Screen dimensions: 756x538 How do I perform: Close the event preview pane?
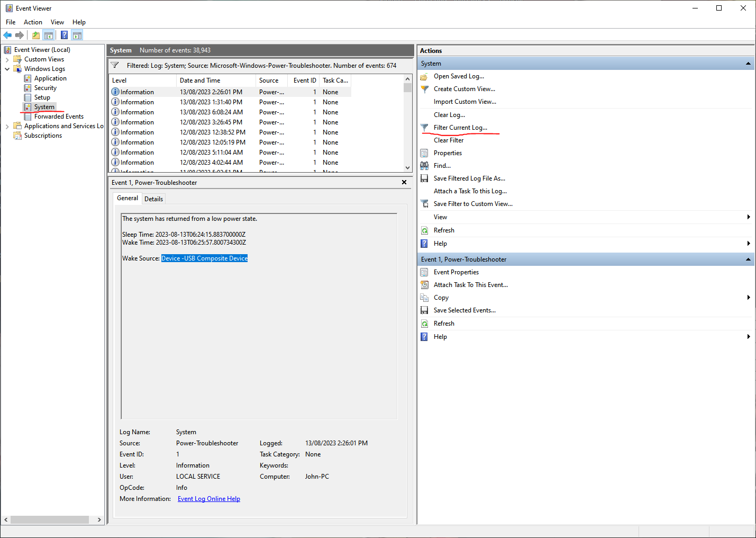pos(404,182)
